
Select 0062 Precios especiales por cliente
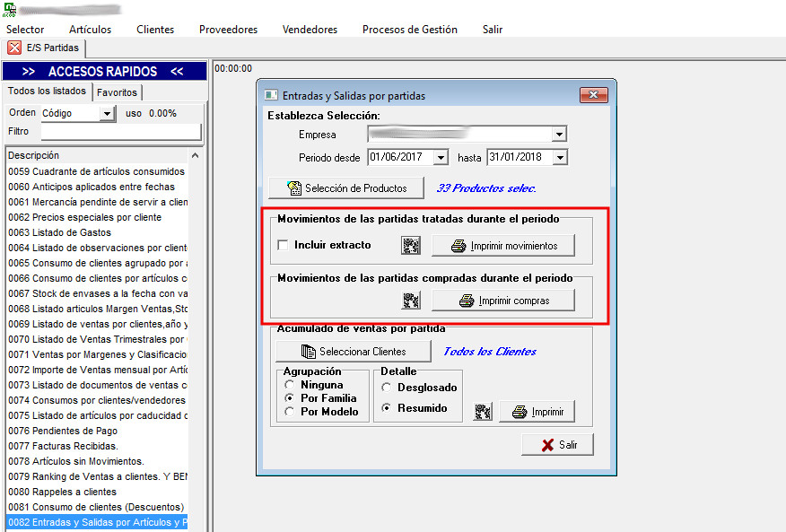point(97,217)
